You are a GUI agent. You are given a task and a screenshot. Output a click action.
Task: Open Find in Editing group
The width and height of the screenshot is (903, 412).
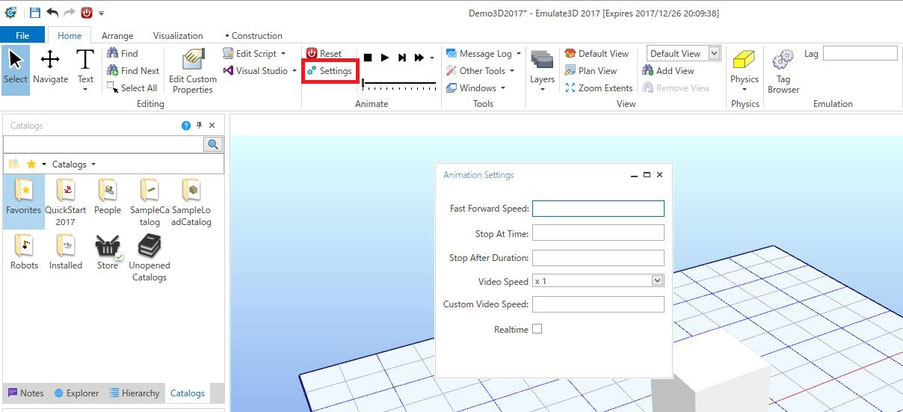[x=122, y=54]
